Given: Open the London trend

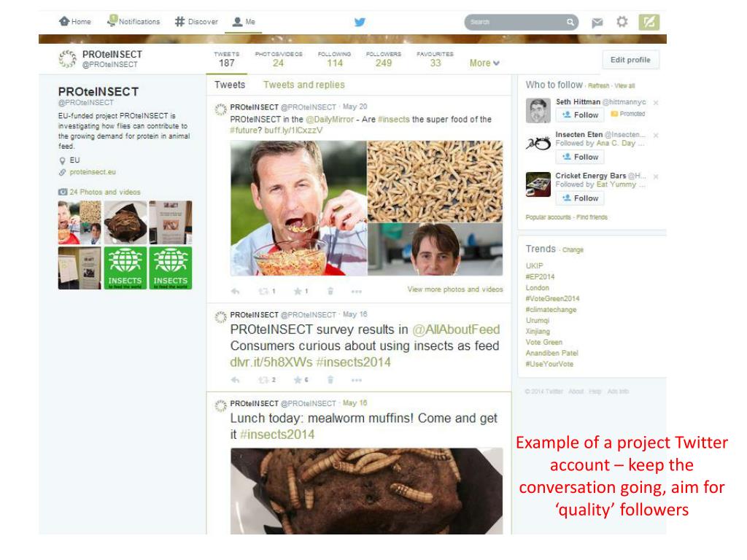Looking at the screenshot, I should [x=538, y=287].
